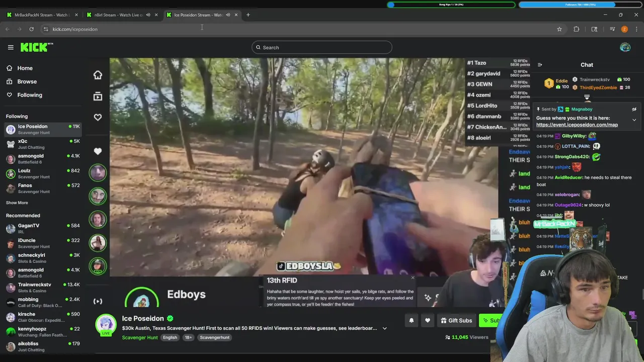Click the Scavengerhunt tag
Screen dimensions: 644x362
215,337
